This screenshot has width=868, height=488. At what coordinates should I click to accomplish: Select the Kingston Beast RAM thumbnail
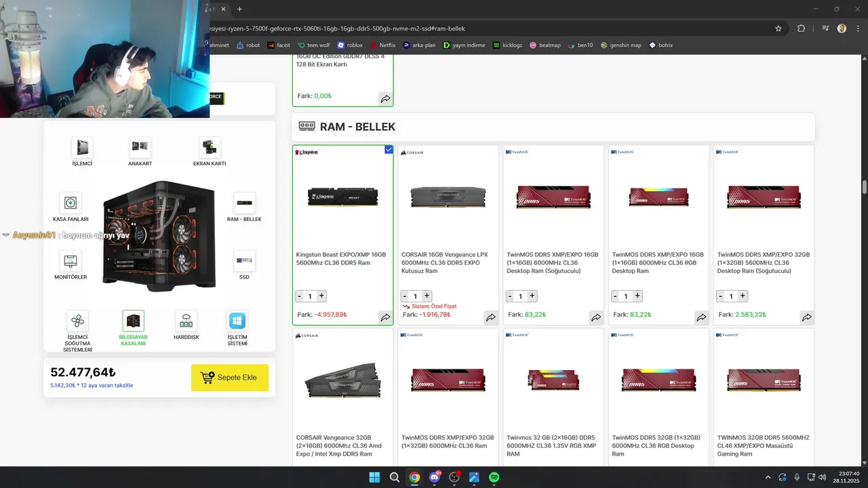tap(342, 197)
